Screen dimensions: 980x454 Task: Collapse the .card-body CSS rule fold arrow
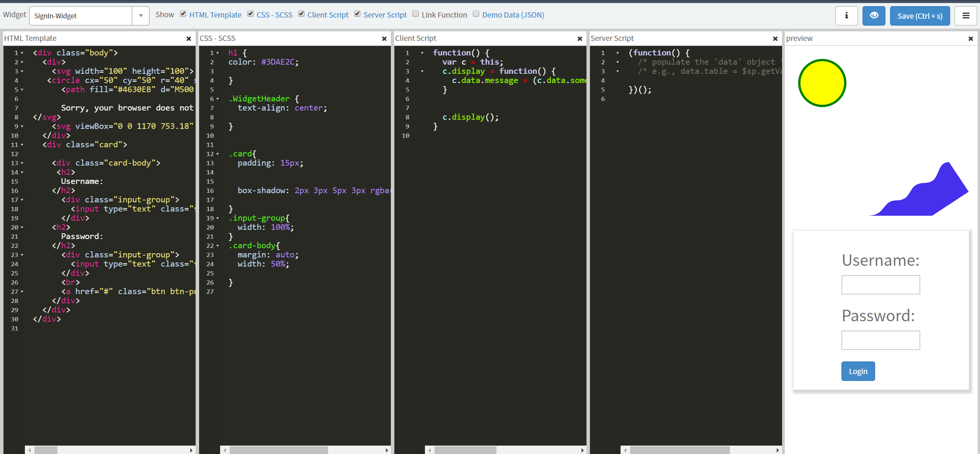tap(218, 246)
